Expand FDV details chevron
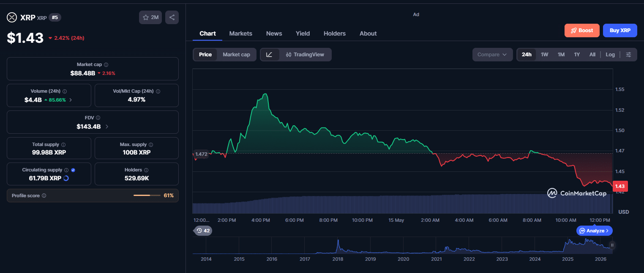The image size is (644, 273). tap(107, 127)
